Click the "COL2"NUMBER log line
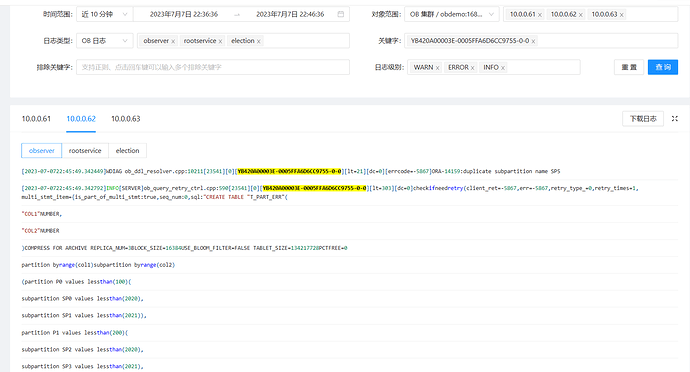 [40, 231]
